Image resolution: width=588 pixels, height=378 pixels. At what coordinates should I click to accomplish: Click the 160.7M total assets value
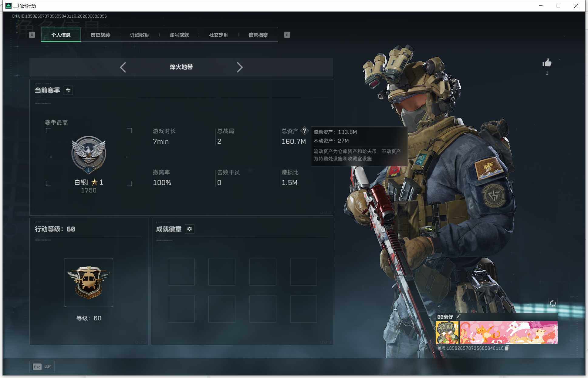294,142
